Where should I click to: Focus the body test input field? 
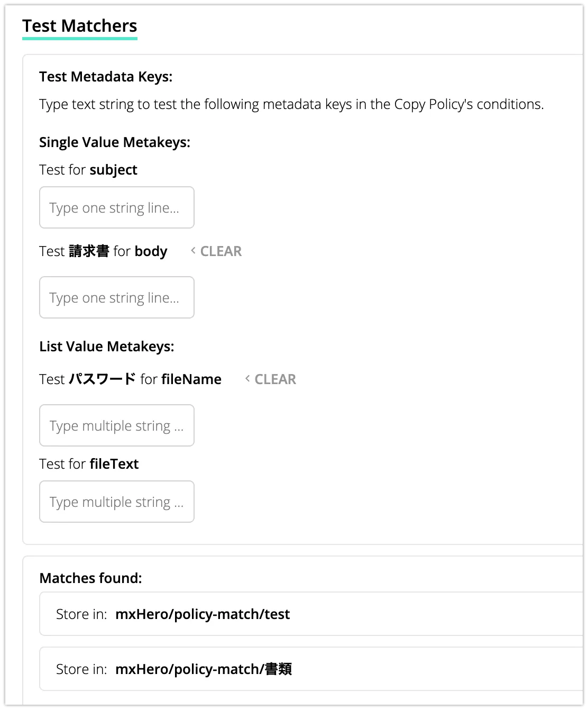pos(117,297)
